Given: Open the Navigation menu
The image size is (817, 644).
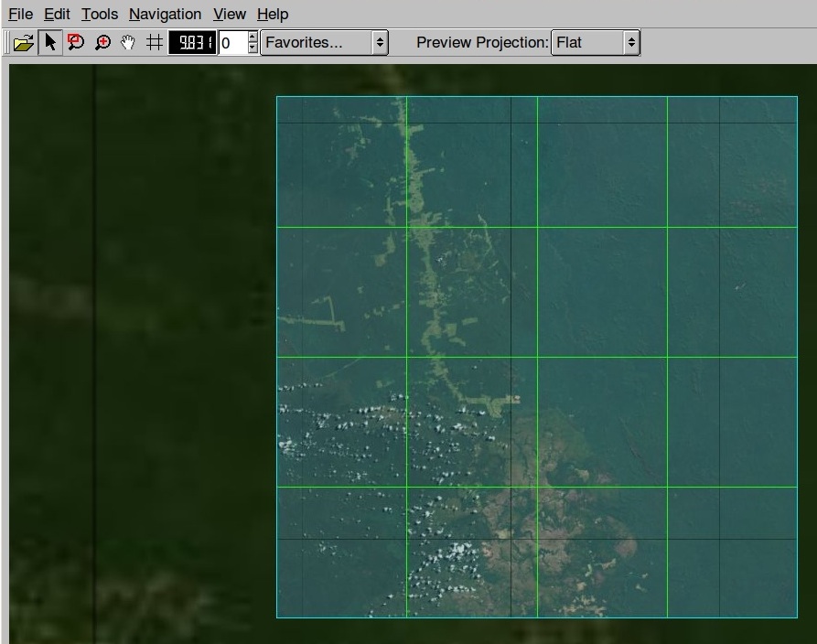Looking at the screenshot, I should [165, 14].
